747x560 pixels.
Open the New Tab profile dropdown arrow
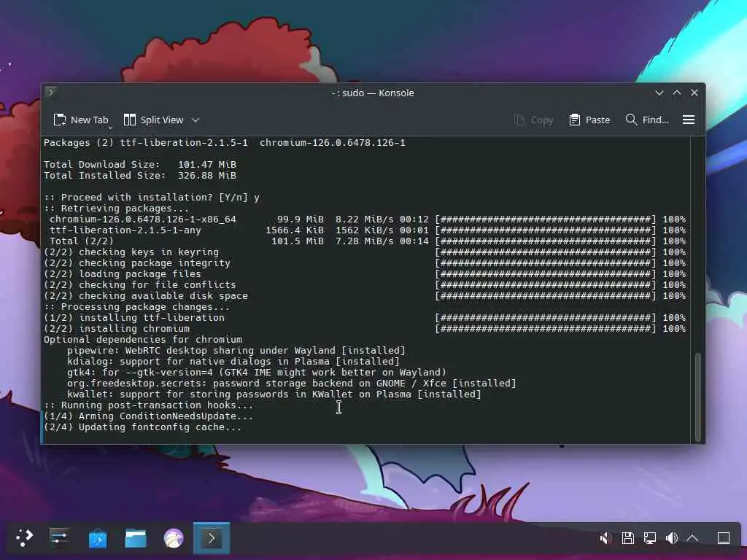click(x=111, y=127)
